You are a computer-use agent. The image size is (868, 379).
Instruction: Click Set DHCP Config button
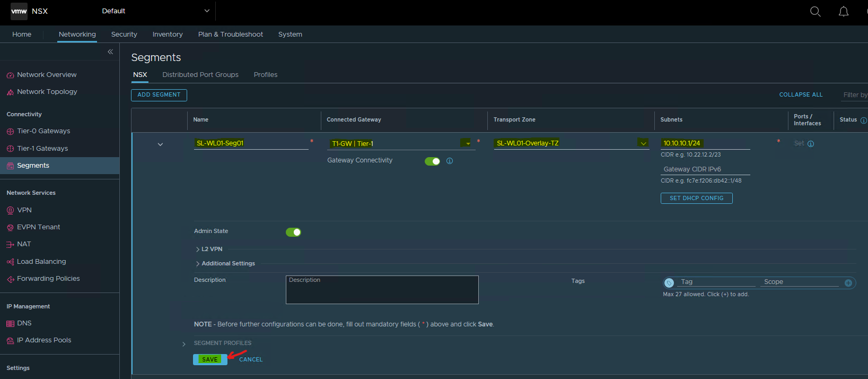(696, 198)
